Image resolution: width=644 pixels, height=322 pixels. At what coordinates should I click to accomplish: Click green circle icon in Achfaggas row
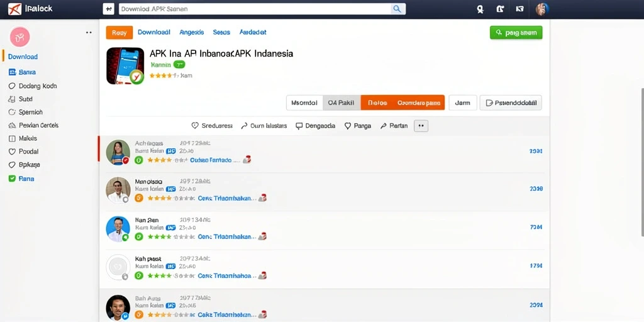pos(139,160)
